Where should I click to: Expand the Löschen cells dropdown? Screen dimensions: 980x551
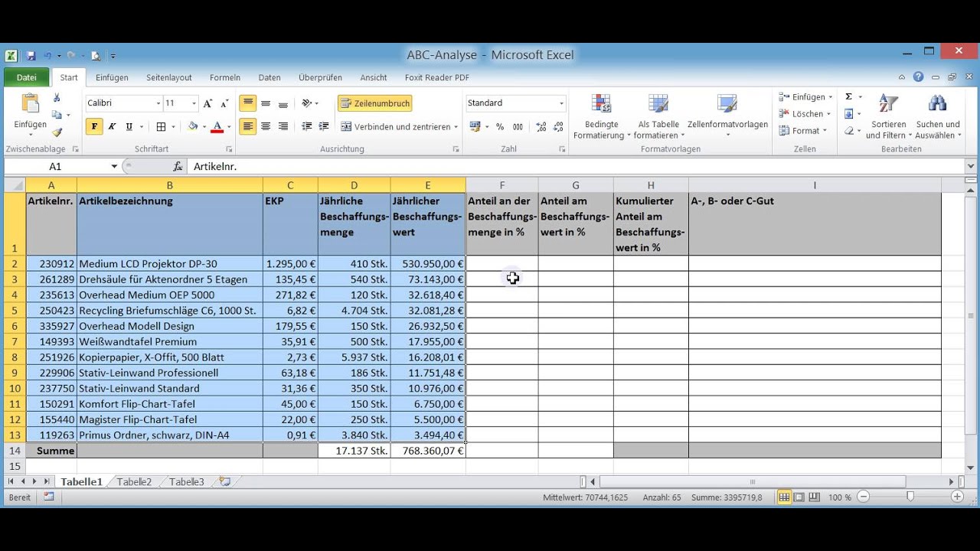click(829, 114)
